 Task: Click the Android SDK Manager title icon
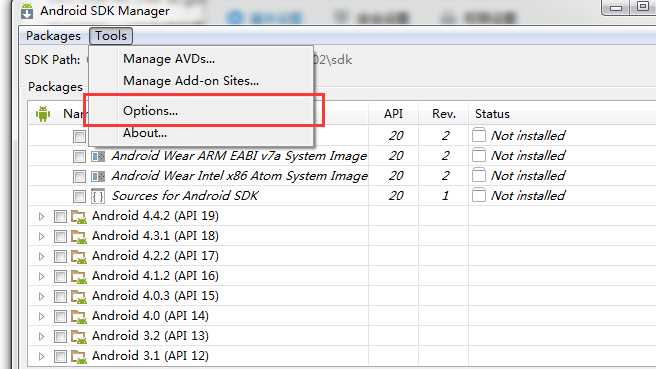coord(27,11)
